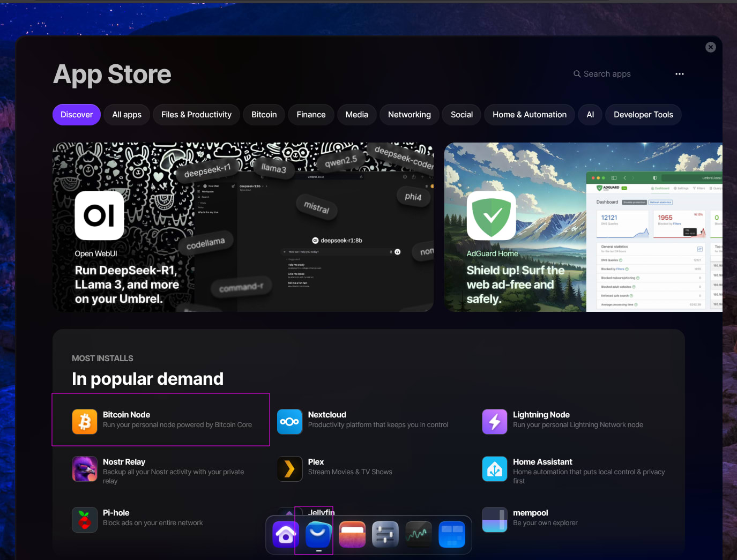Click the 'Open WebUI' banner label

coord(96,253)
